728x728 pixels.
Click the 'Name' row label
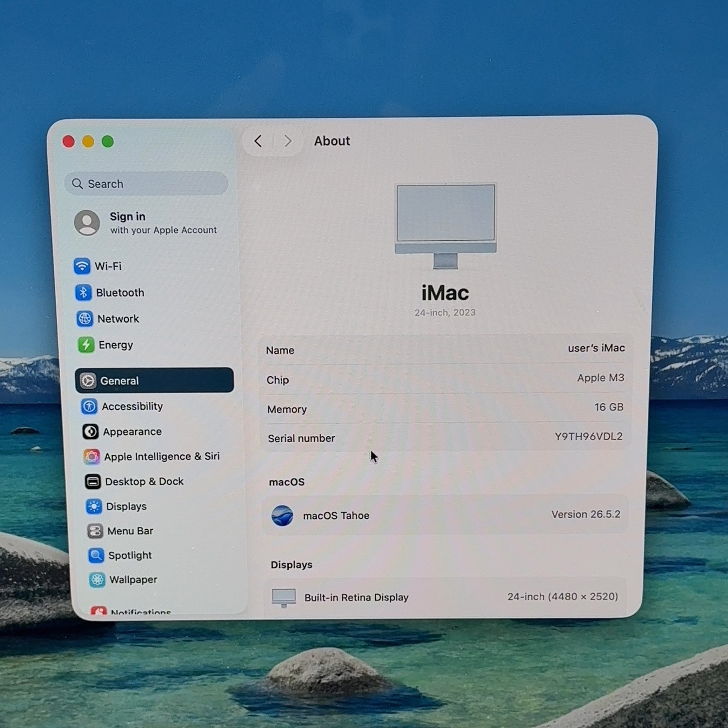pyautogui.click(x=280, y=350)
